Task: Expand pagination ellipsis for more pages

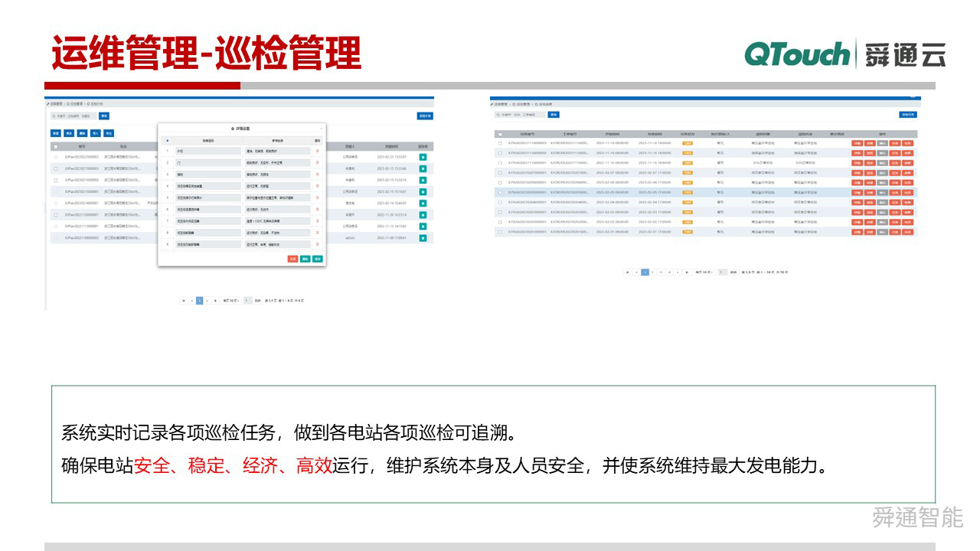Action: 661,272
